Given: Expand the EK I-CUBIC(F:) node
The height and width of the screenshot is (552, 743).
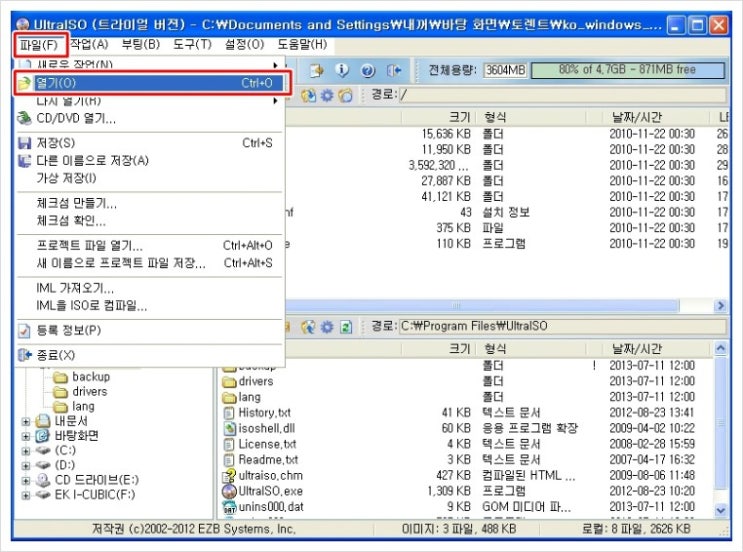Looking at the screenshot, I should pos(26,495).
